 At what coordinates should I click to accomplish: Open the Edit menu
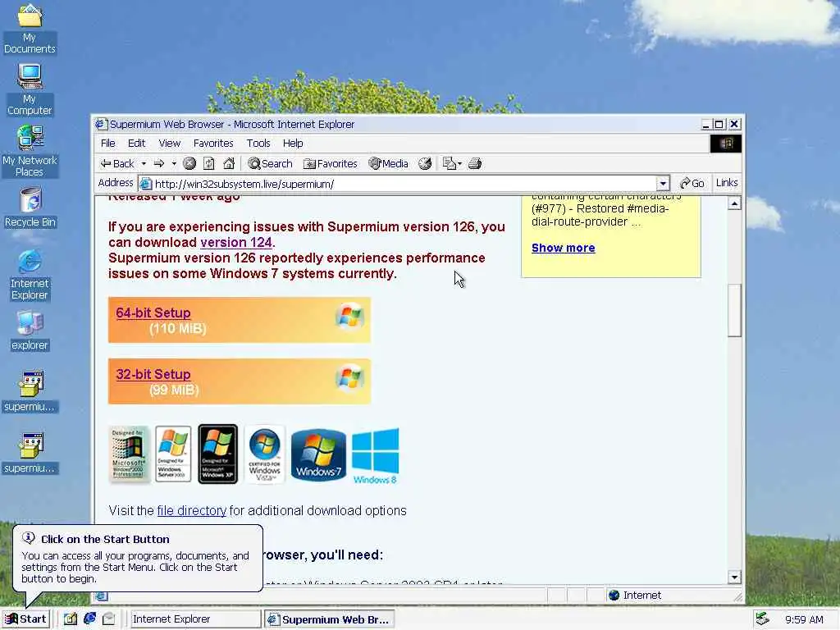(137, 144)
